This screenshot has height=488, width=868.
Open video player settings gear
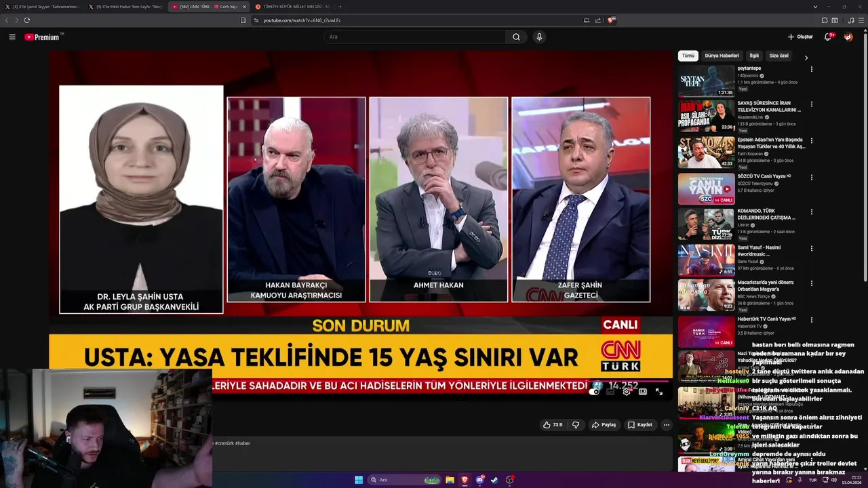627,392
